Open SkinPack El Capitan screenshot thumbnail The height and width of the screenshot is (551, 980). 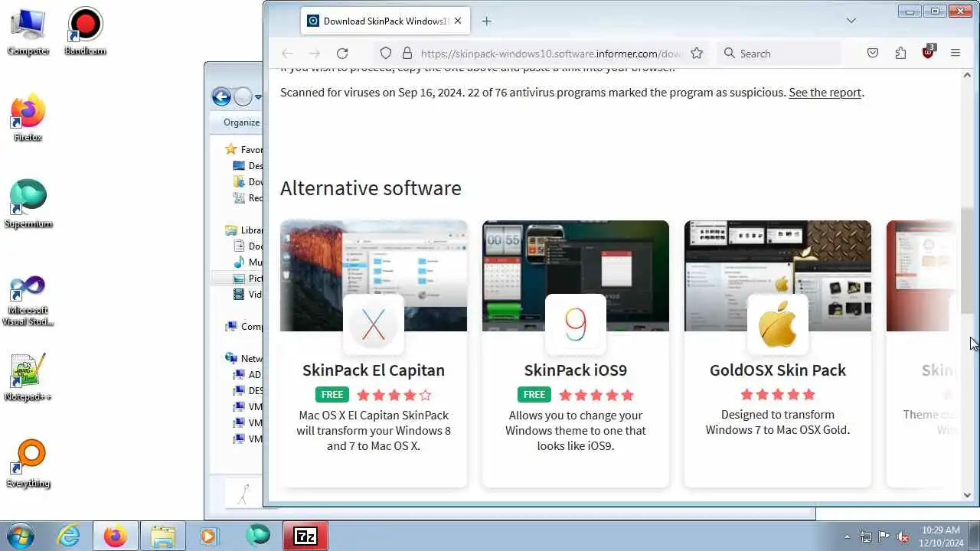pyautogui.click(x=374, y=275)
